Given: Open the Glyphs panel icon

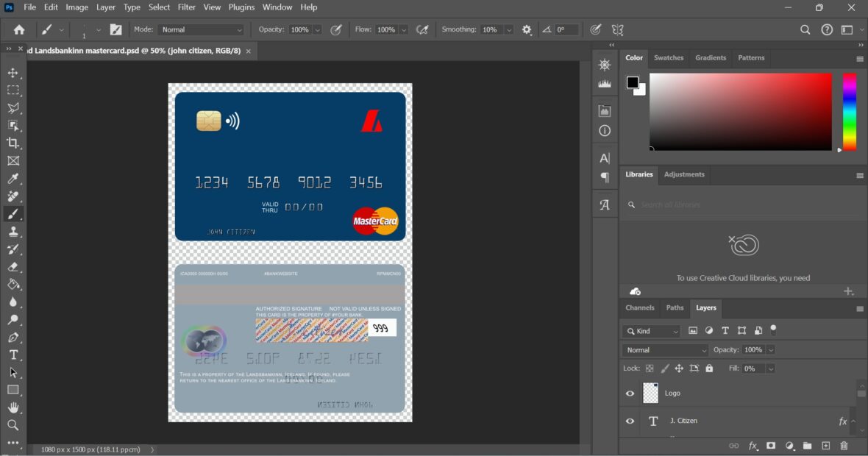Looking at the screenshot, I should pos(605,204).
